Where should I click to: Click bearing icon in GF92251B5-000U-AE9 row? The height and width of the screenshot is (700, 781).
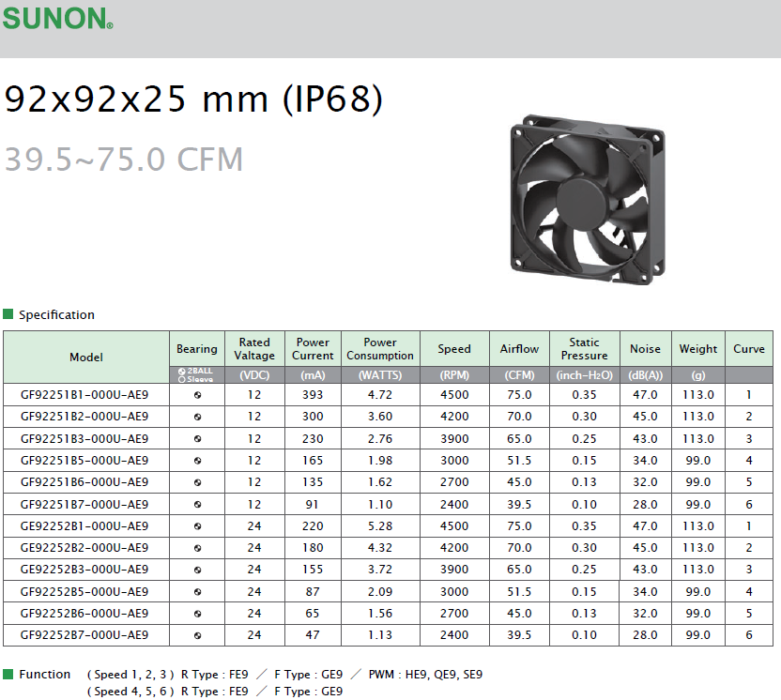click(x=197, y=461)
